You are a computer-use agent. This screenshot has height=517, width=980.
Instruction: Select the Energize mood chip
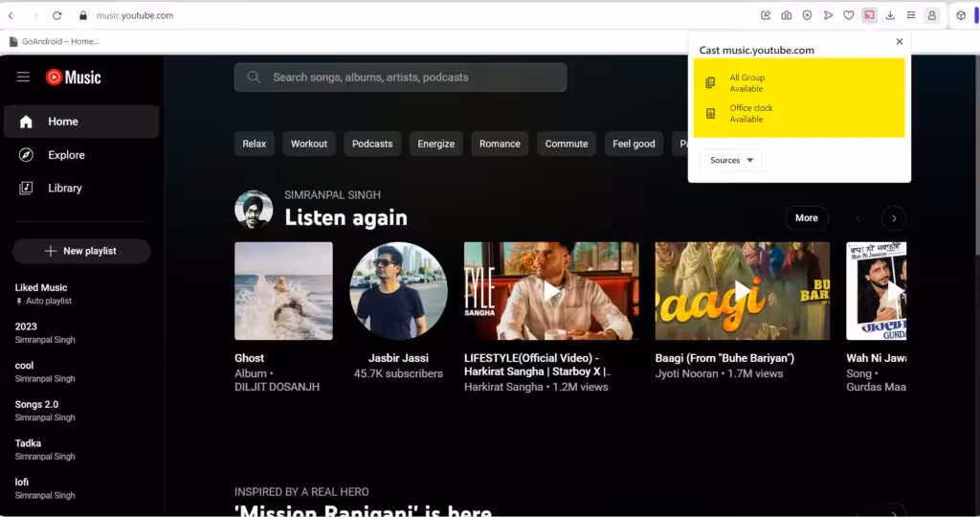coord(436,144)
